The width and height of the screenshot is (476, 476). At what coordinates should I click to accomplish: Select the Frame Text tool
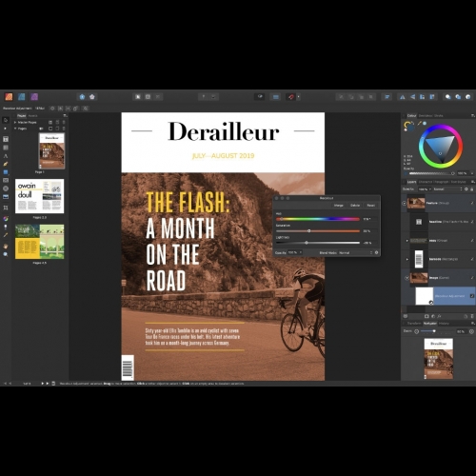pos(6,139)
